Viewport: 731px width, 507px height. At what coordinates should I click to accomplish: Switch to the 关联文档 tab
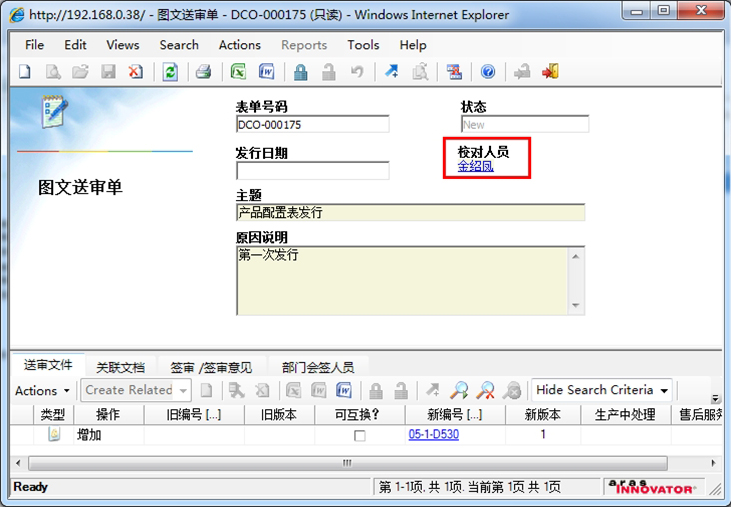click(120, 367)
